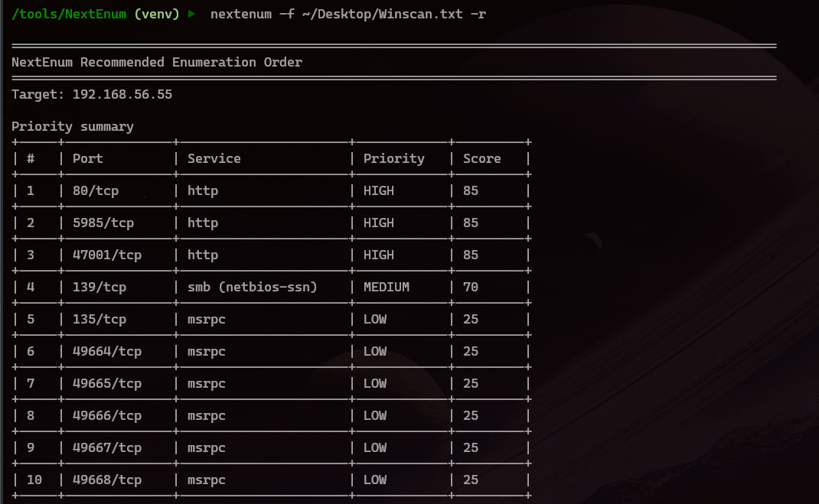Click the Service column header
The image size is (819, 504).
coord(214,158)
